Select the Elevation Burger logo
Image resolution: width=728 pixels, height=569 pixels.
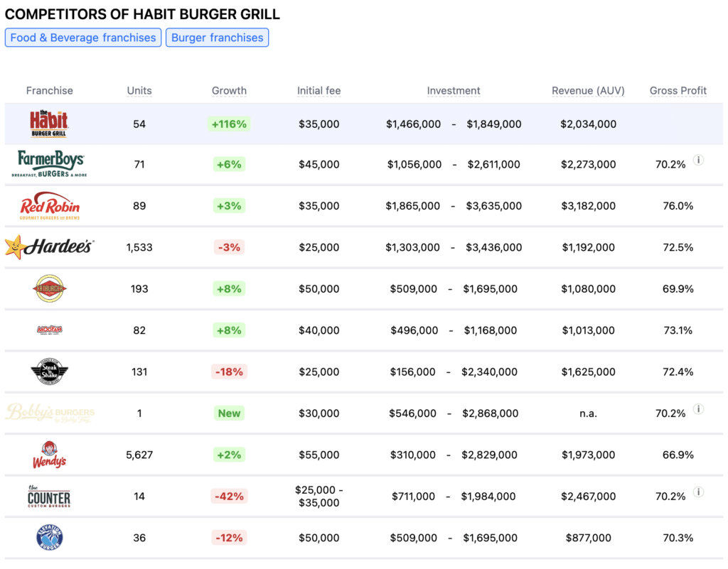click(x=50, y=538)
